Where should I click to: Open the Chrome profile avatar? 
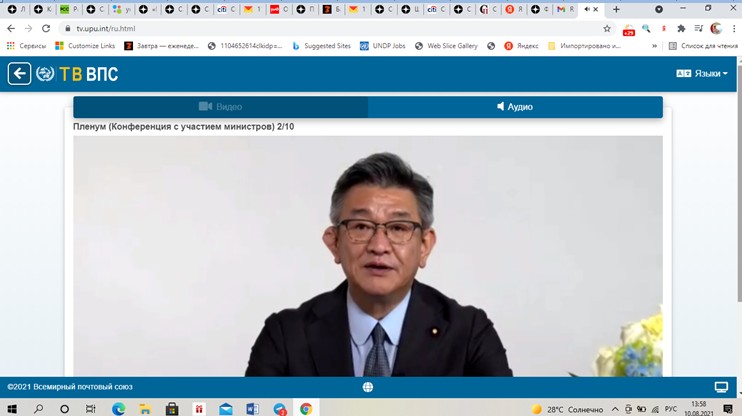point(716,28)
